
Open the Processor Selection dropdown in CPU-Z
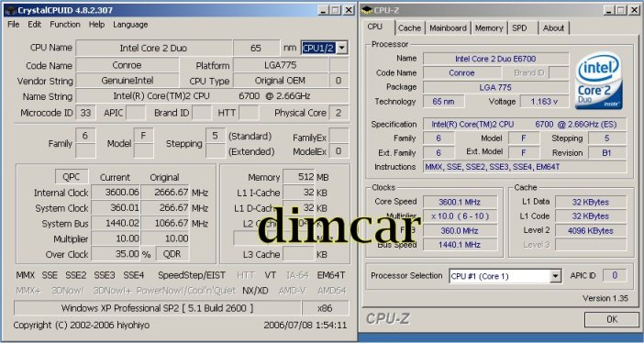tap(555, 276)
